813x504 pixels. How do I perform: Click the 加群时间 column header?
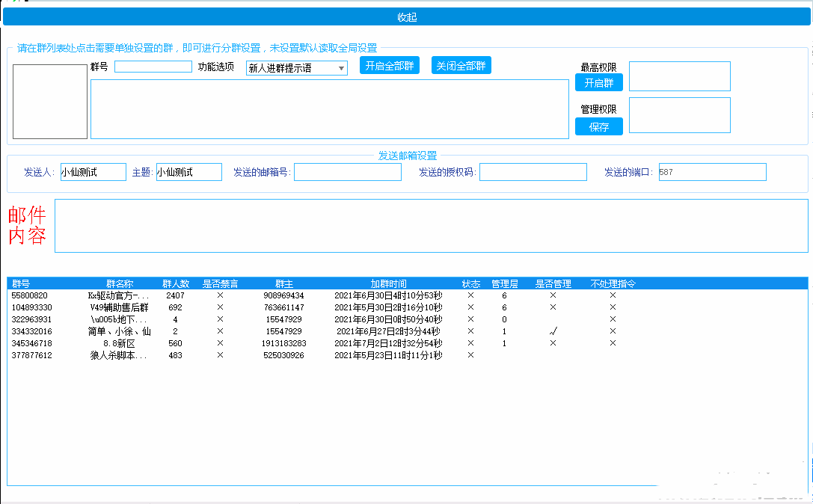(x=388, y=284)
